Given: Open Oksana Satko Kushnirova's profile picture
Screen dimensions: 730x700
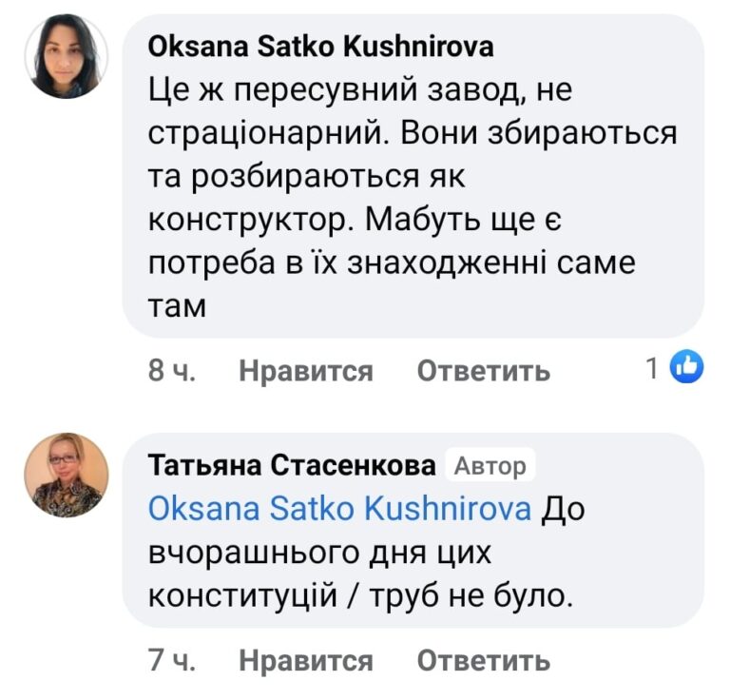Looking at the screenshot, I should pyautogui.click(x=67, y=56).
